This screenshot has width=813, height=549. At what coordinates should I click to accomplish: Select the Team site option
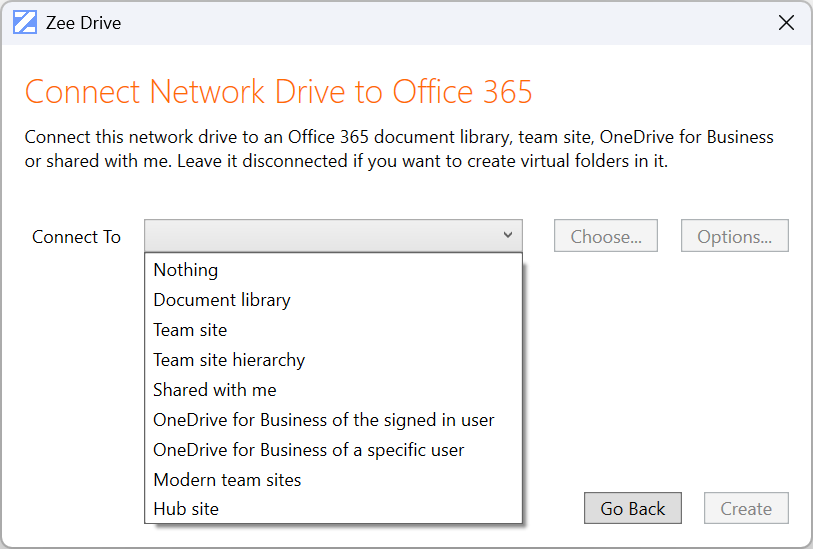(190, 330)
